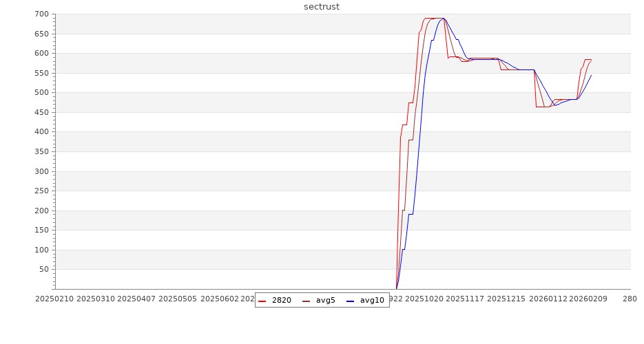Select the 20251020 date label
Screen dimensions: 644x344
[424, 299]
